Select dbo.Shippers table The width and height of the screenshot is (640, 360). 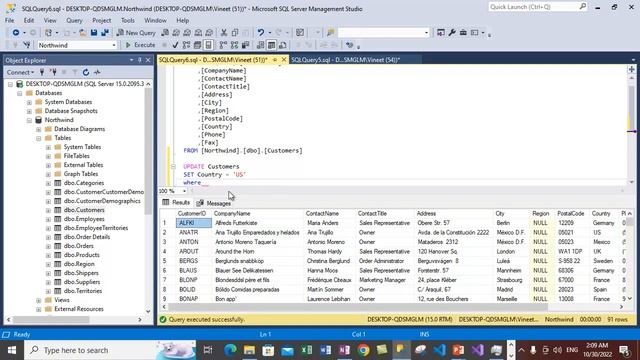[x=81, y=273]
